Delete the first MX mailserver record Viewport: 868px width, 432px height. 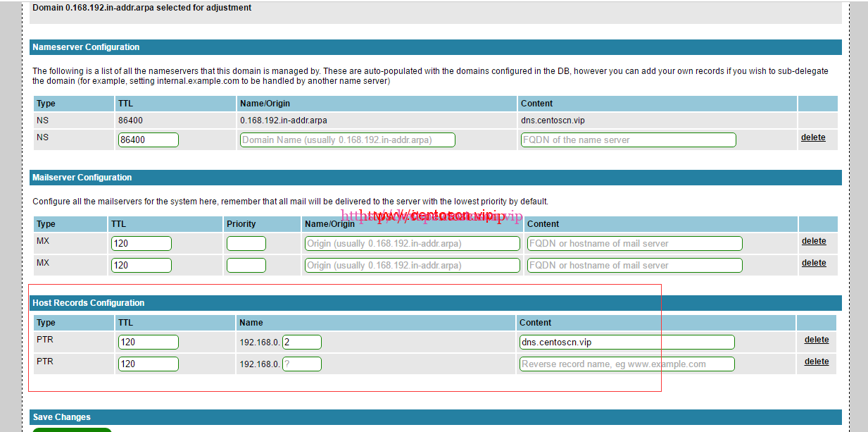pos(814,241)
